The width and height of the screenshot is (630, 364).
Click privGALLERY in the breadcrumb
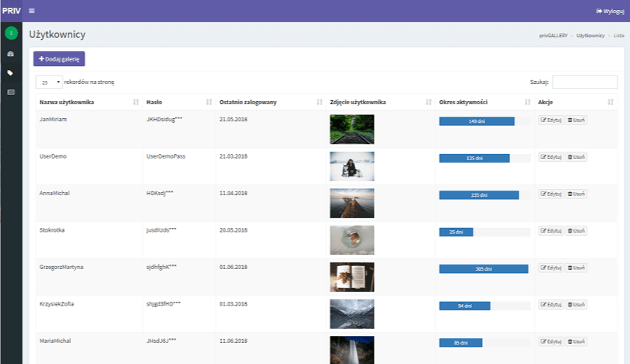[x=554, y=36]
